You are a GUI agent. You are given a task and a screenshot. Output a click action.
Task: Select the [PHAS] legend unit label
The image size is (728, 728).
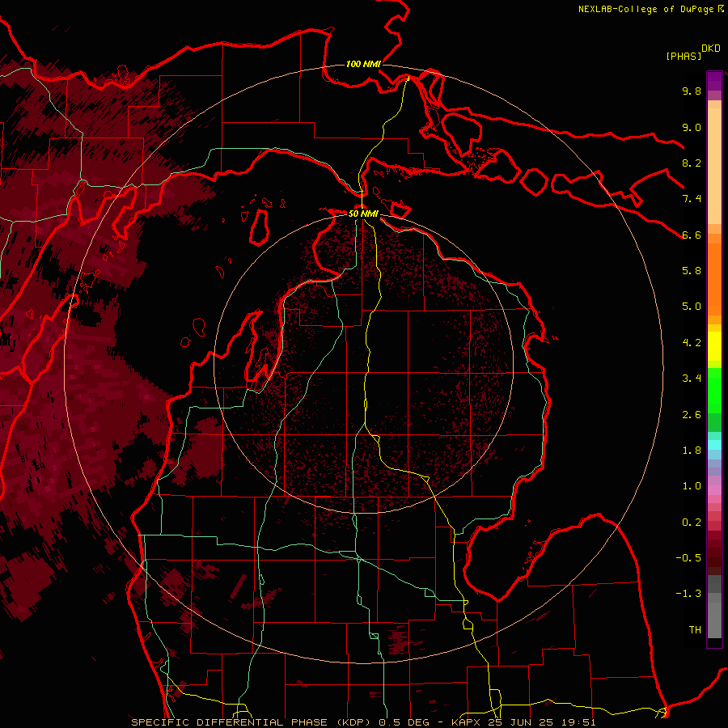[684, 56]
